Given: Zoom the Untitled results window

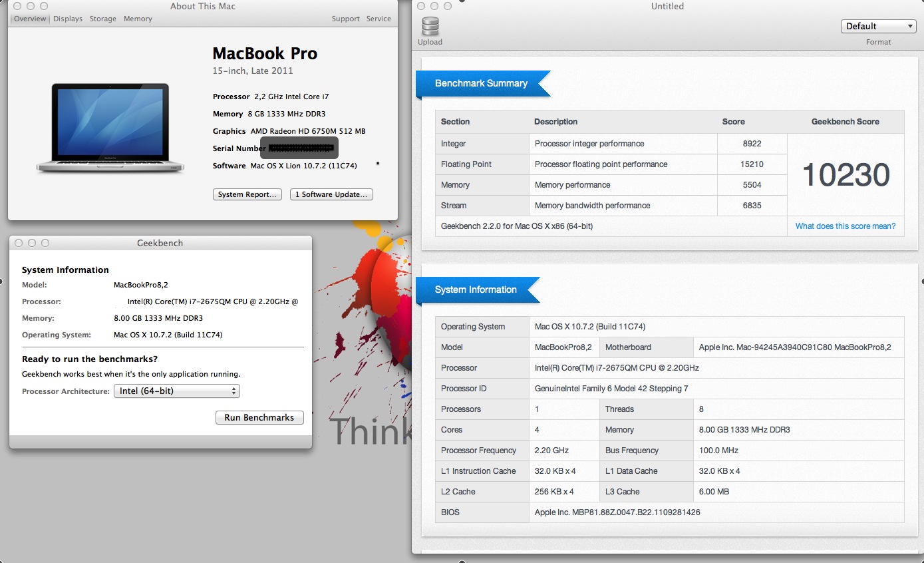Looking at the screenshot, I should (449, 6).
